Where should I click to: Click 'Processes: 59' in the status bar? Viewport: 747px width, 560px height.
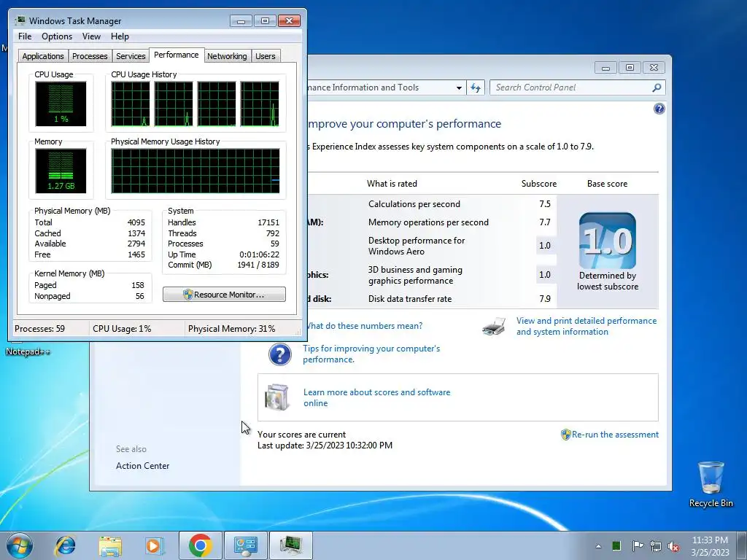39,329
